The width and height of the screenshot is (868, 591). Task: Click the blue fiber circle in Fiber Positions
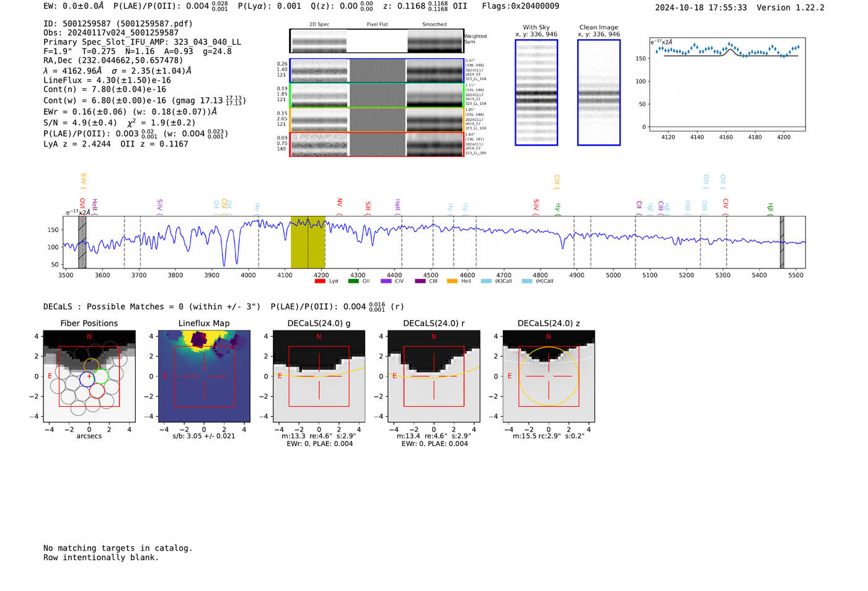[x=87, y=380]
